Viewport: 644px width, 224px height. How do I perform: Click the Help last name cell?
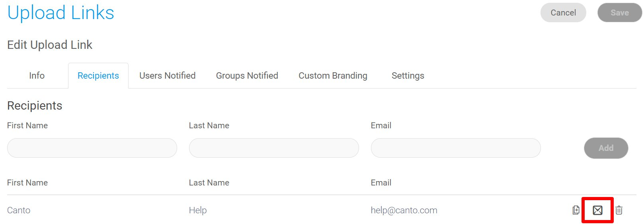click(x=198, y=210)
